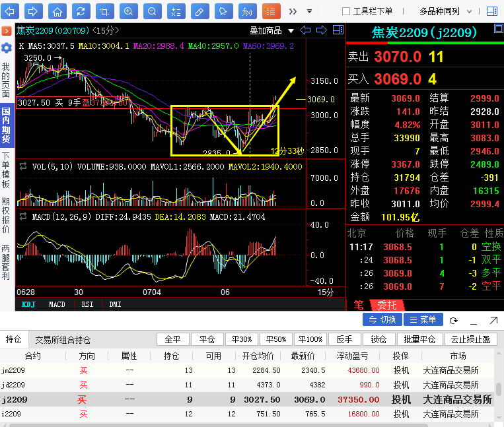504x427 pixels.
Task: Switch to the RSI indicator tab
Action: tap(87, 304)
